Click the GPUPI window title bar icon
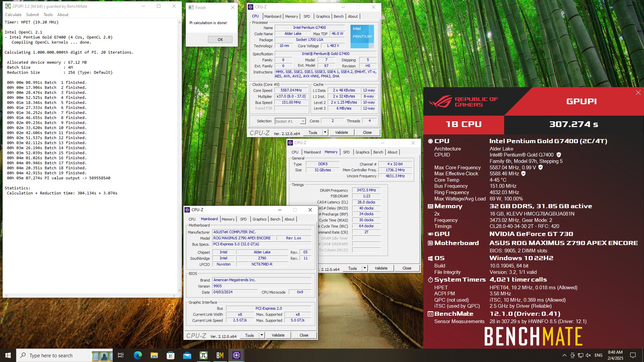 coord(8,6)
